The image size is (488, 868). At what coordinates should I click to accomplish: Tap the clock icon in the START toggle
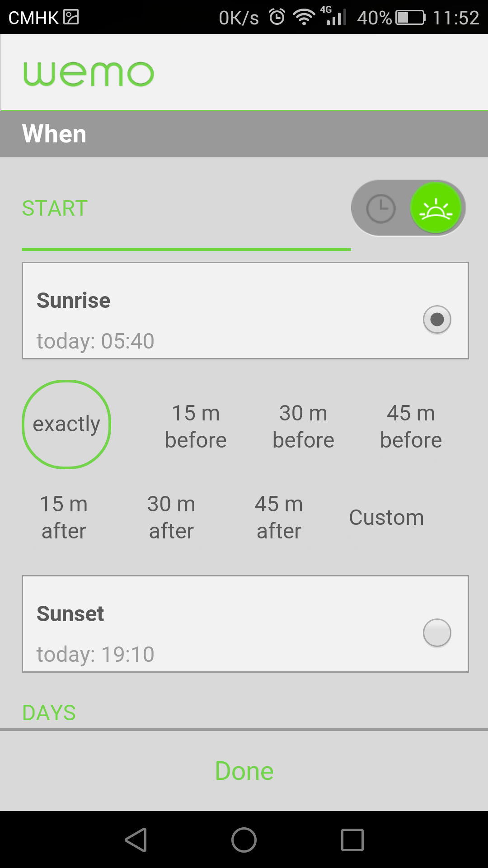pyautogui.click(x=380, y=208)
